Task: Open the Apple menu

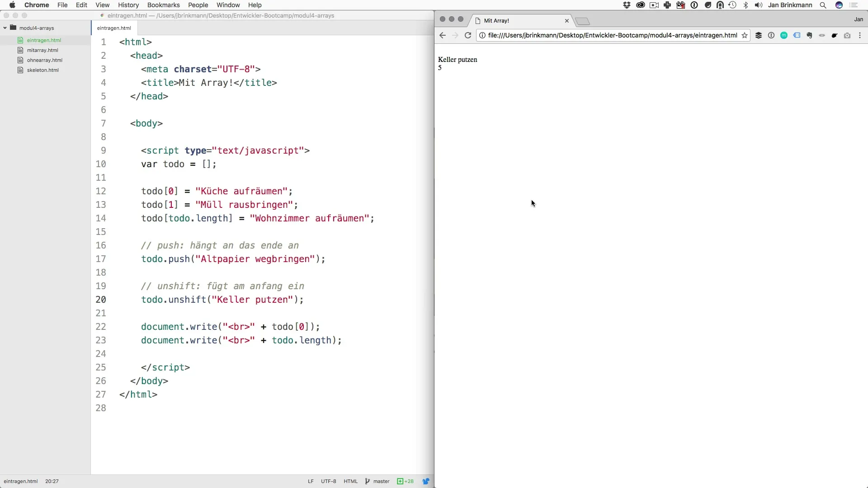Action: point(12,5)
